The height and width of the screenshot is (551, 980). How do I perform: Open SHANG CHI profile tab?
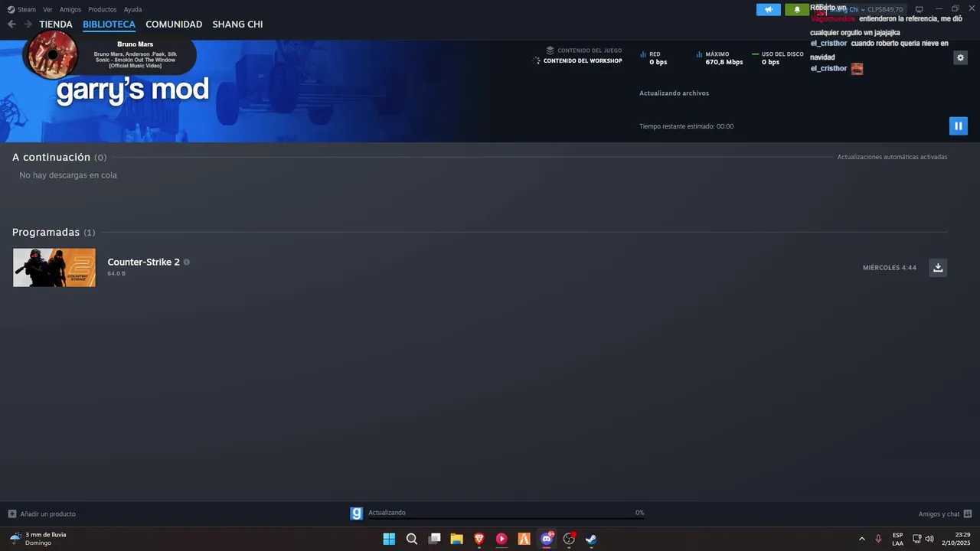(x=237, y=24)
